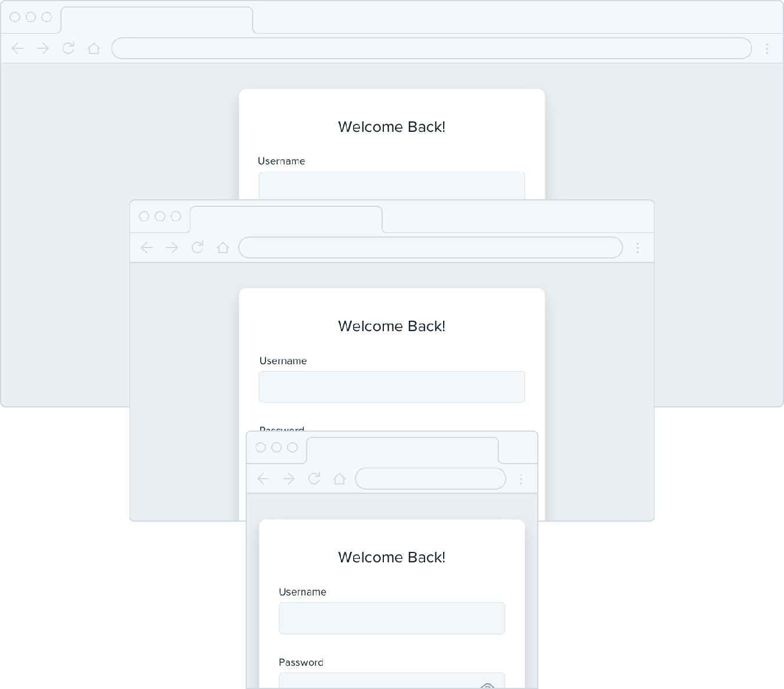The height and width of the screenshot is (689, 784).
Task: Reload the page in the largest browser window
Action: (69, 48)
